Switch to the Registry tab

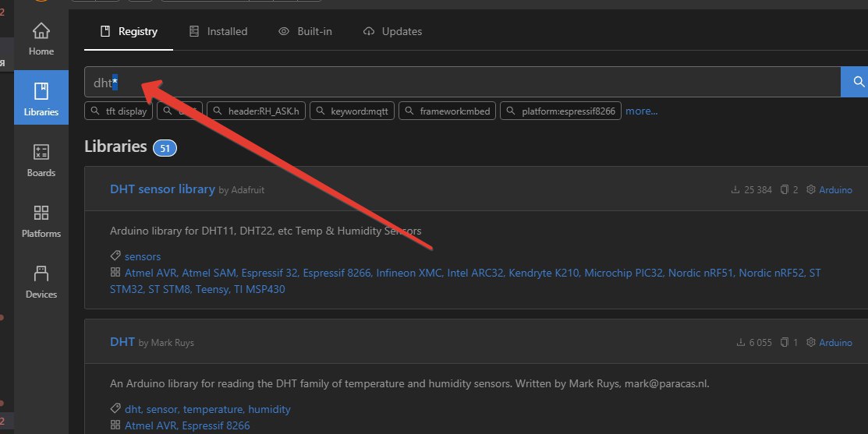coord(129,31)
